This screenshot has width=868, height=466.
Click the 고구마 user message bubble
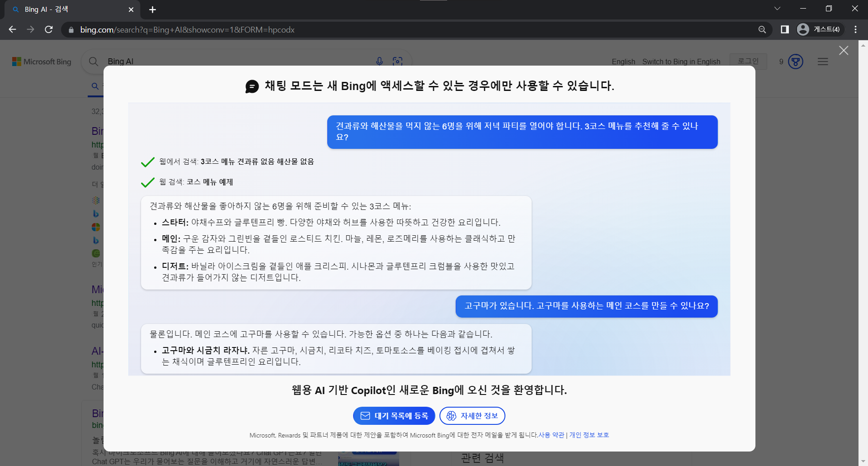(x=586, y=306)
